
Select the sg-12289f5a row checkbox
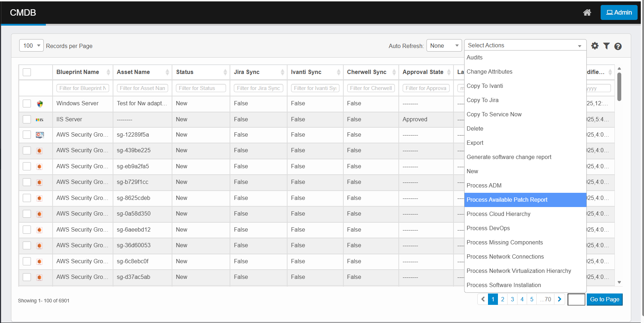(x=27, y=135)
